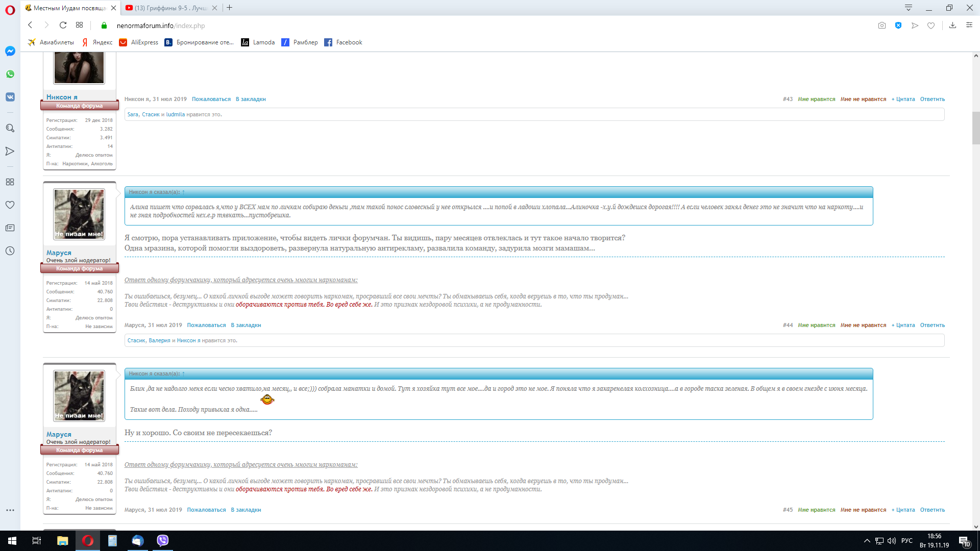Click Пожаловаться on post #44
Image resolution: width=980 pixels, height=551 pixels.
pyautogui.click(x=206, y=325)
